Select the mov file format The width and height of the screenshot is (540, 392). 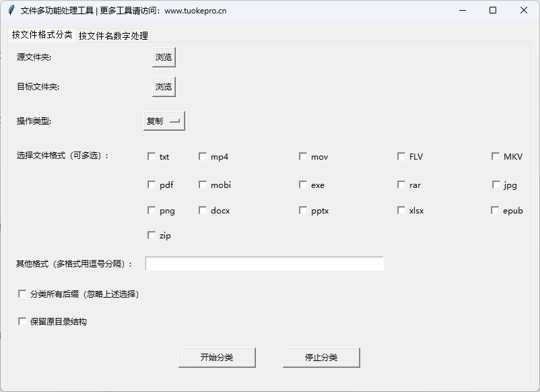pos(303,156)
